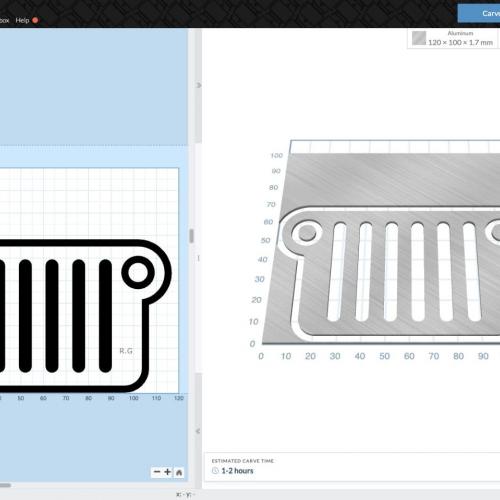Click the blue Carve button
The width and height of the screenshot is (500, 500).
tap(479, 13)
